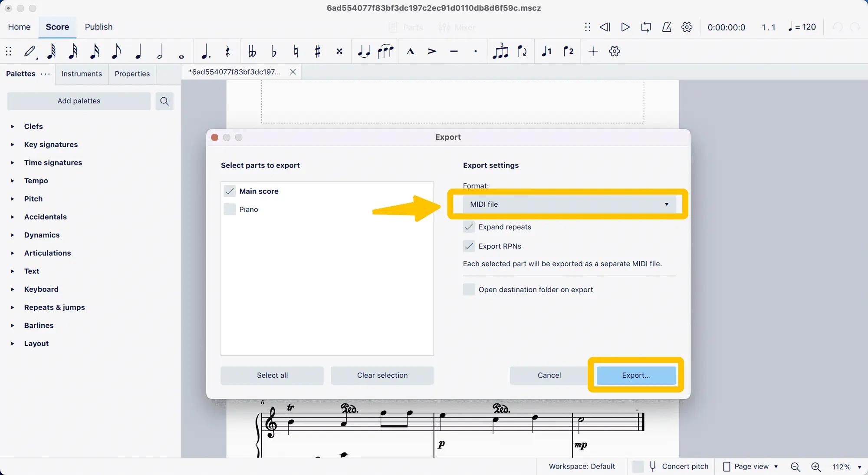Screen dimensions: 868x475
Task: Start playback with play button
Action: [x=625, y=27]
